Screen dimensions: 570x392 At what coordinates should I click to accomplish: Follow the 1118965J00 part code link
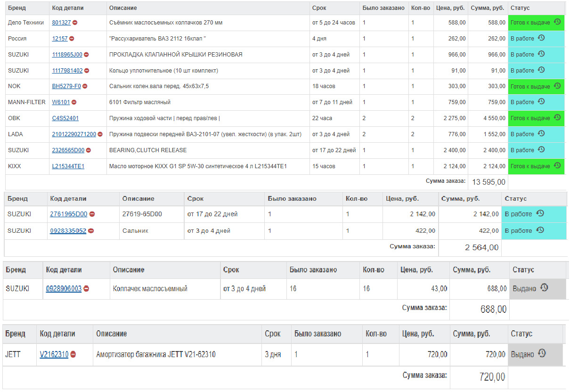click(x=67, y=55)
